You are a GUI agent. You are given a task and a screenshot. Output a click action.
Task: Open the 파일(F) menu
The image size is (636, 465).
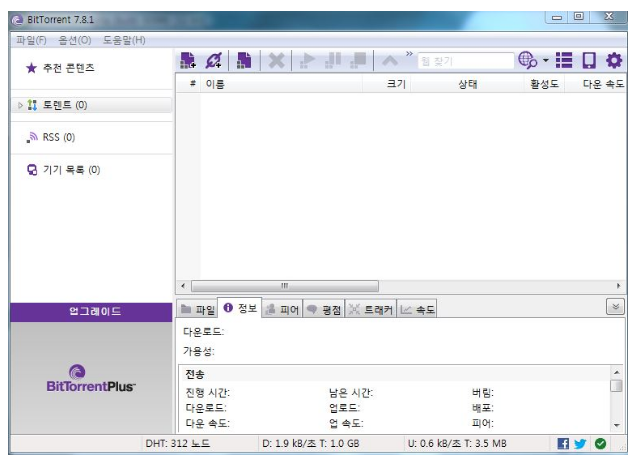31,40
